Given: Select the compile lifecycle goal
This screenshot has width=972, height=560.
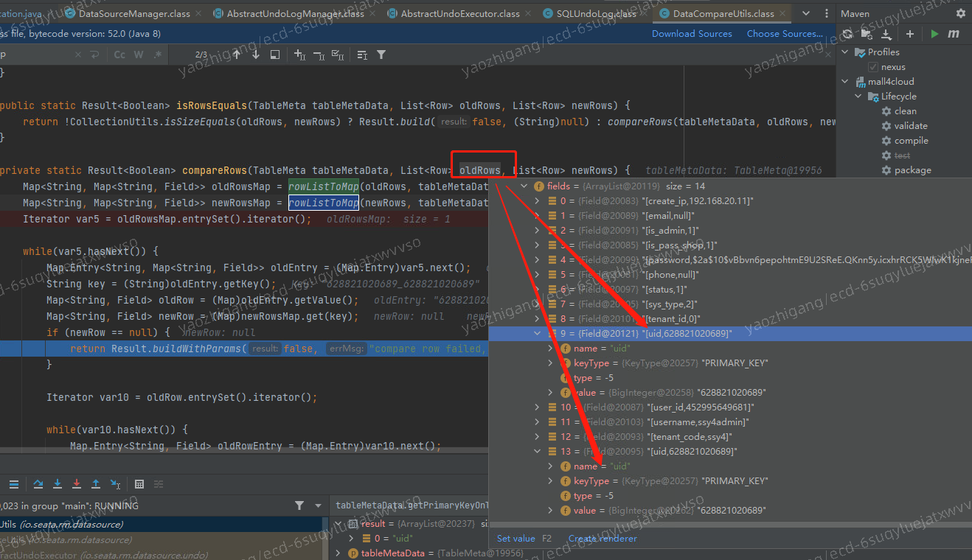Looking at the screenshot, I should 912,141.
